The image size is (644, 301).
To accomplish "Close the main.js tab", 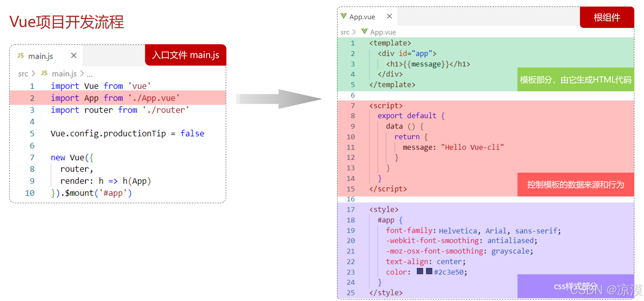I will 73,56.
